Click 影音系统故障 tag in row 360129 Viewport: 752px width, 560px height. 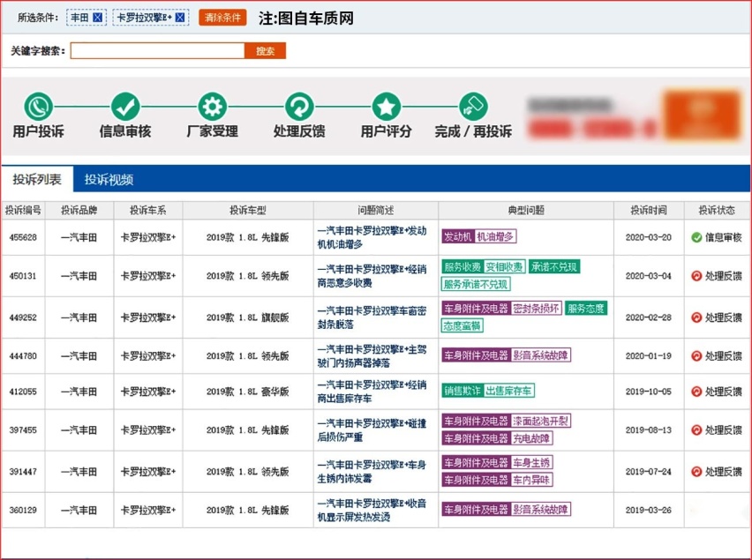[540, 509]
